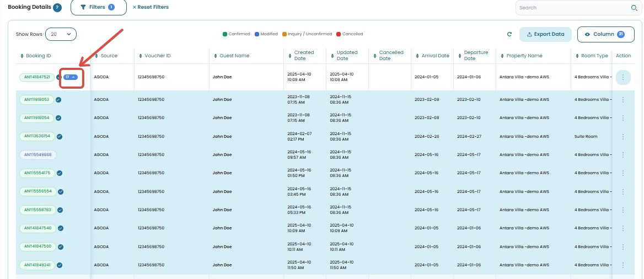Click verified check icon beside ANT41849341
The image size is (644, 279).
[x=60, y=265]
